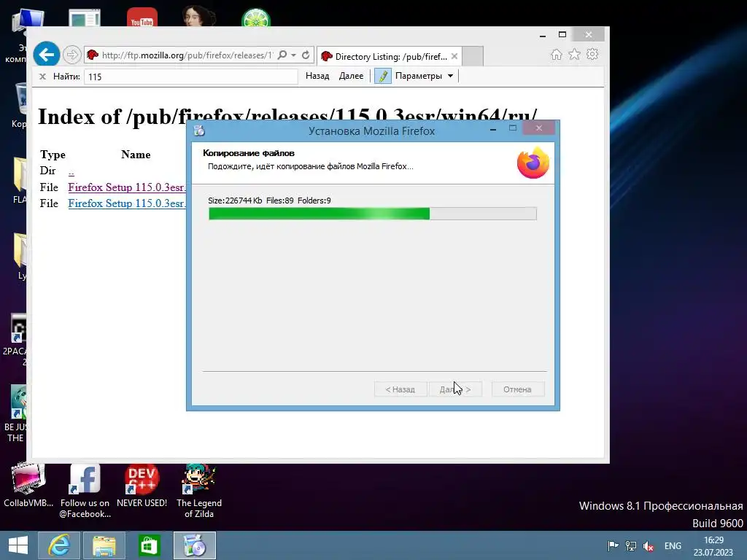Screen dimensions: 747x560
Task: Switch the ENG input language indicator
Action: [x=673, y=545]
